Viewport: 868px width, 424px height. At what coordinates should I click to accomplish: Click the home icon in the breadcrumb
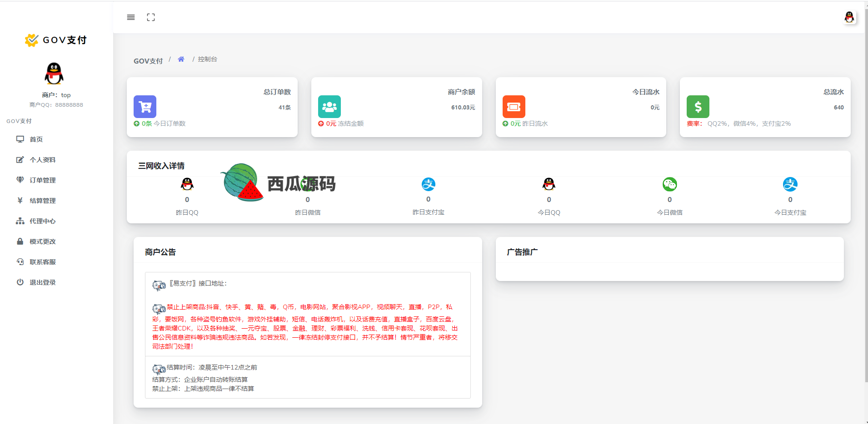[x=181, y=59]
